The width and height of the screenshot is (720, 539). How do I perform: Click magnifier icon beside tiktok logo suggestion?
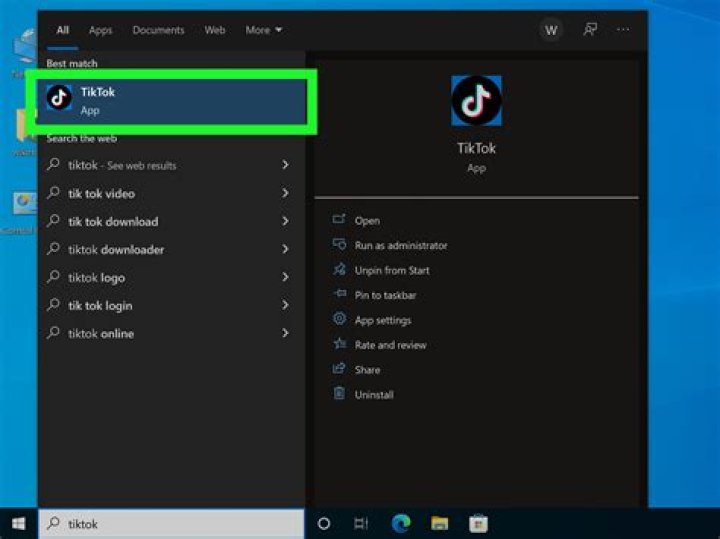pyautogui.click(x=53, y=276)
